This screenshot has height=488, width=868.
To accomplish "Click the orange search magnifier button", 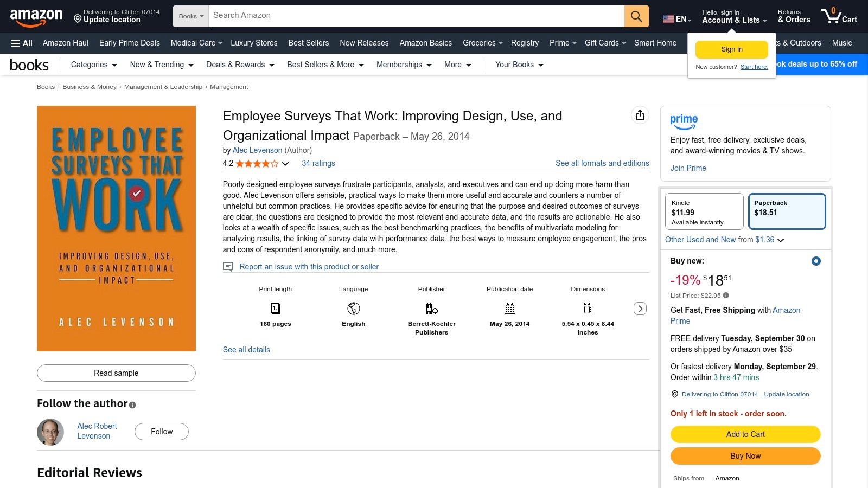I will 636,16.
